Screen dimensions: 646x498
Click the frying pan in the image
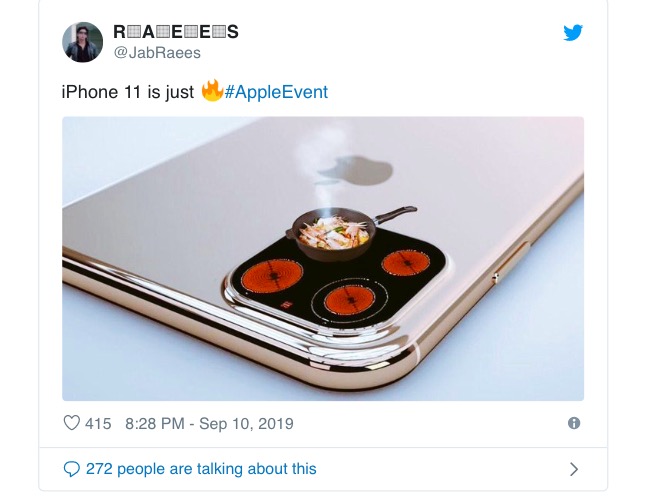[341, 234]
